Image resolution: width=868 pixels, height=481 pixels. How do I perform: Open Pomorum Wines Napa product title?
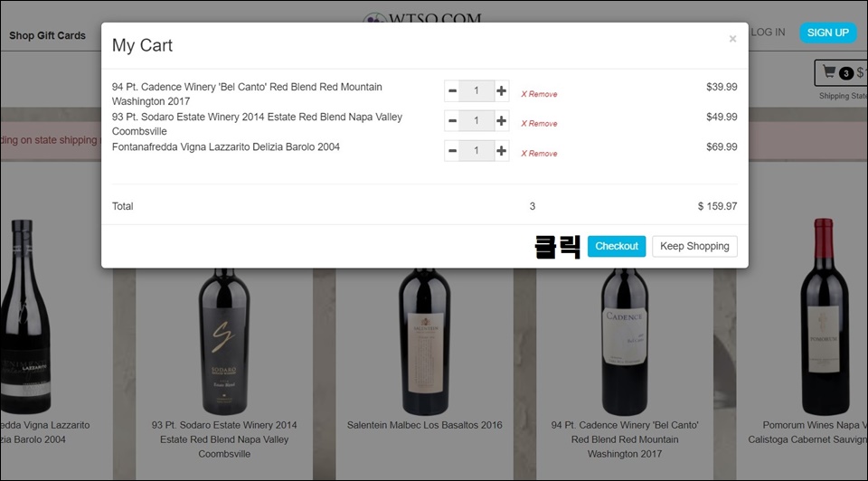[807, 432]
